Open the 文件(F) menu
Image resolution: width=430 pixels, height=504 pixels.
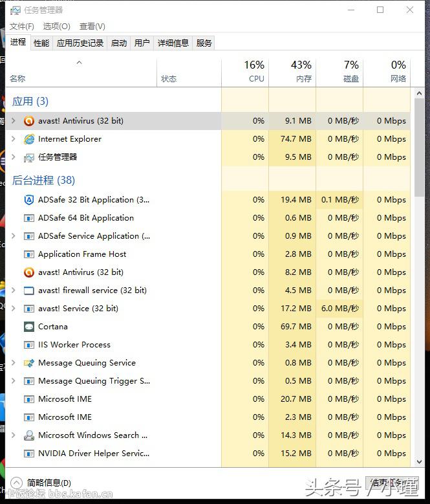[x=22, y=27]
